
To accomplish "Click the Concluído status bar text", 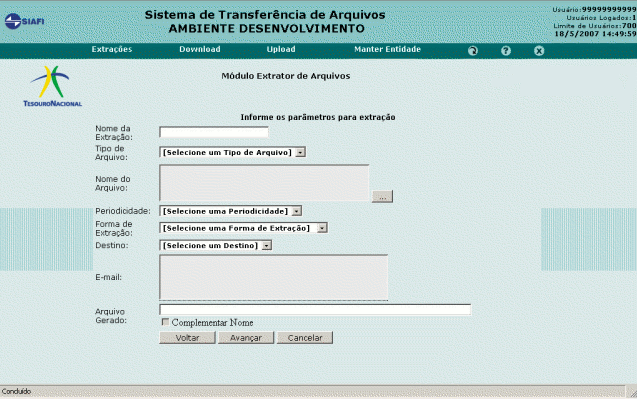I will (16, 391).
